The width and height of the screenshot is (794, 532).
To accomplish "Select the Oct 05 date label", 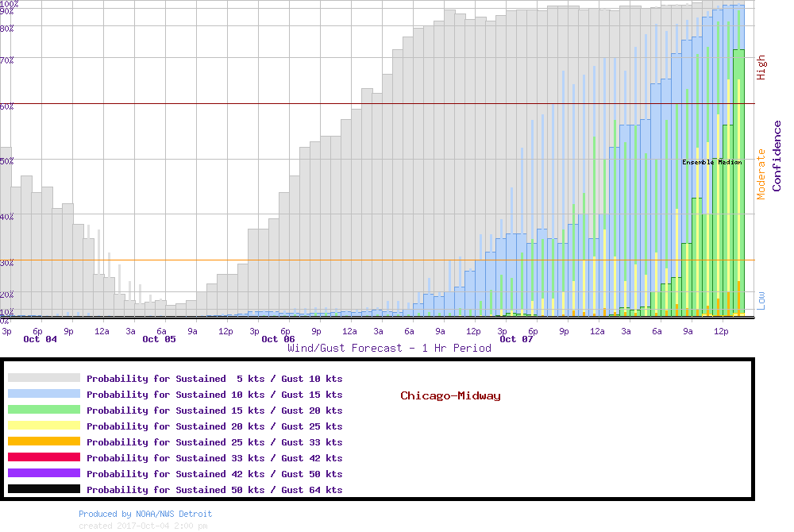I will click(x=159, y=340).
